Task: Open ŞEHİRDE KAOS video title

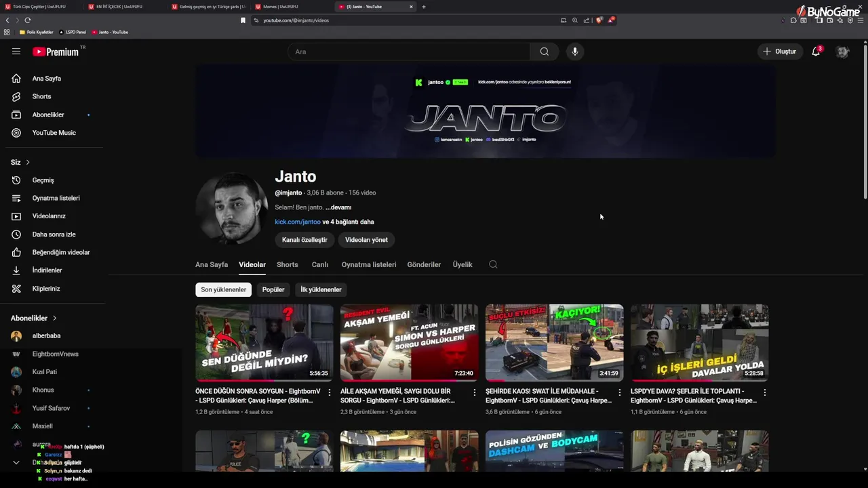Action: [548, 396]
